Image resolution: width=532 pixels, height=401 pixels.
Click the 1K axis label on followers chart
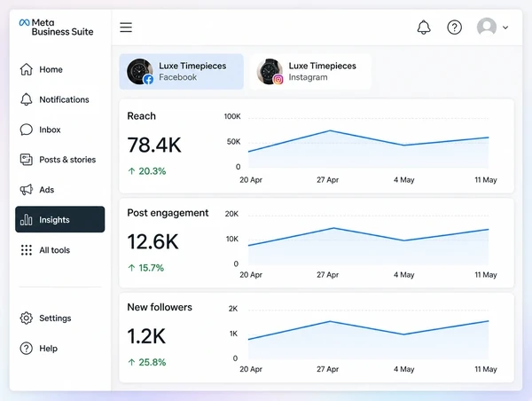click(x=234, y=334)
